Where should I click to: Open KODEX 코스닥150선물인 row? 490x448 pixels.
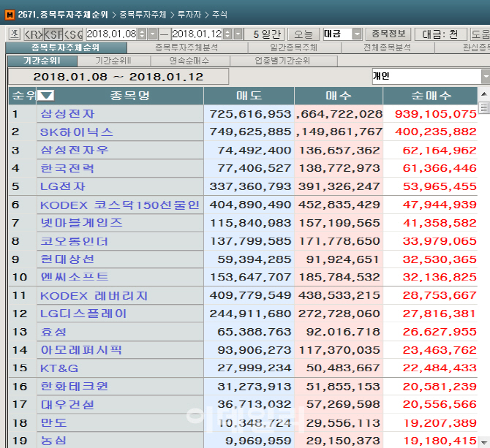[x=120, y=205]
